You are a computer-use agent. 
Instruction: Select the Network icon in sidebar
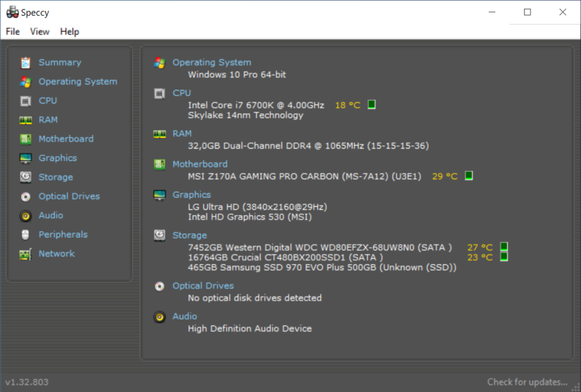26,254
